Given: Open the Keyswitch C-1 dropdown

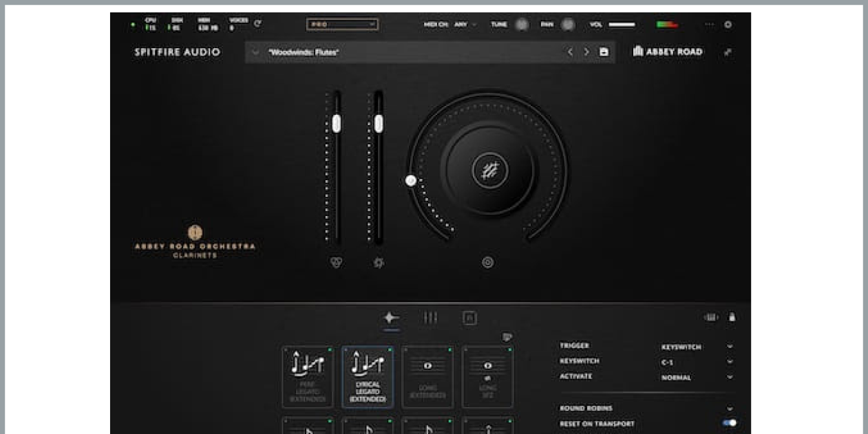Looking at the screenshot, I should click(x=730, y=362).
